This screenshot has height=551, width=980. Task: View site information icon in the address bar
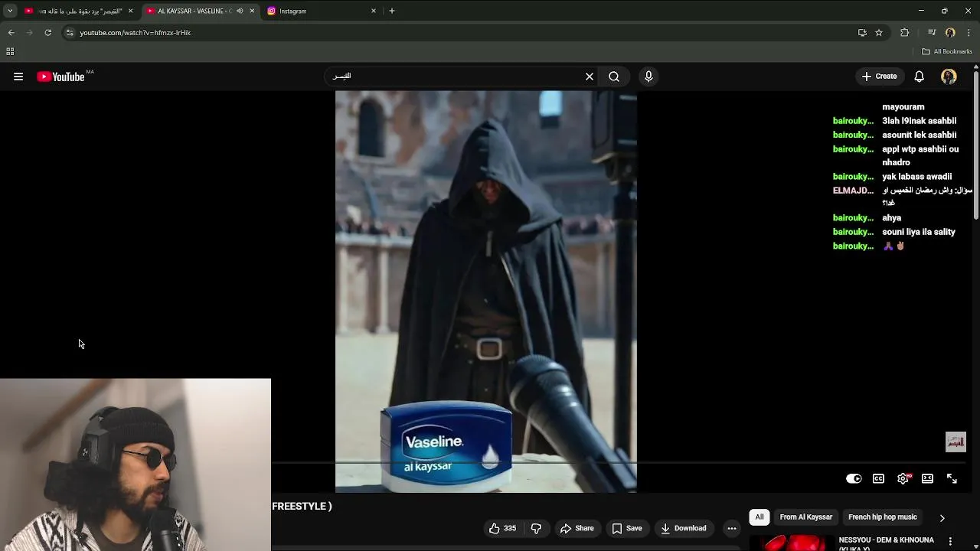click(x=70, y=32)
